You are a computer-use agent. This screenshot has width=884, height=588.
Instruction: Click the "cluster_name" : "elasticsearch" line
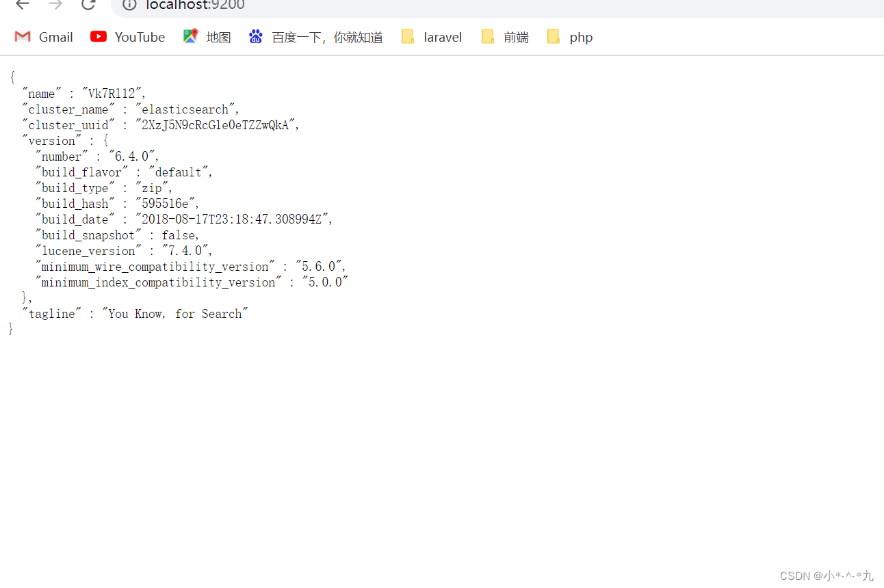click(x=131, y=109)
